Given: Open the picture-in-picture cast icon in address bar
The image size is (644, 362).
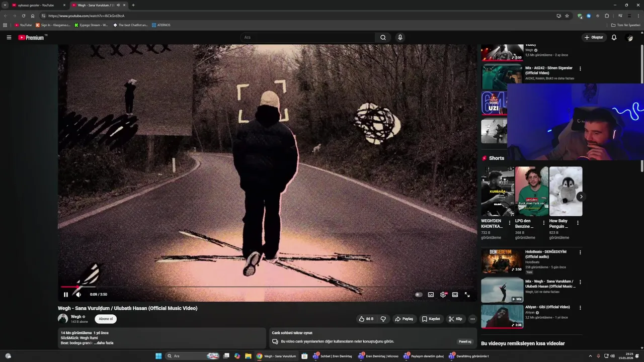Looking at the screenshot, I should (x=558, y=16).
